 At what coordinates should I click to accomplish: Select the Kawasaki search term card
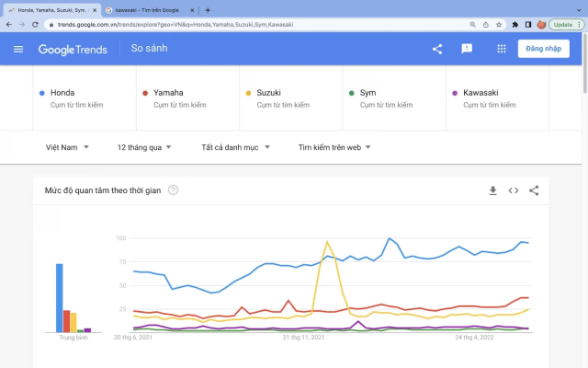497,98
